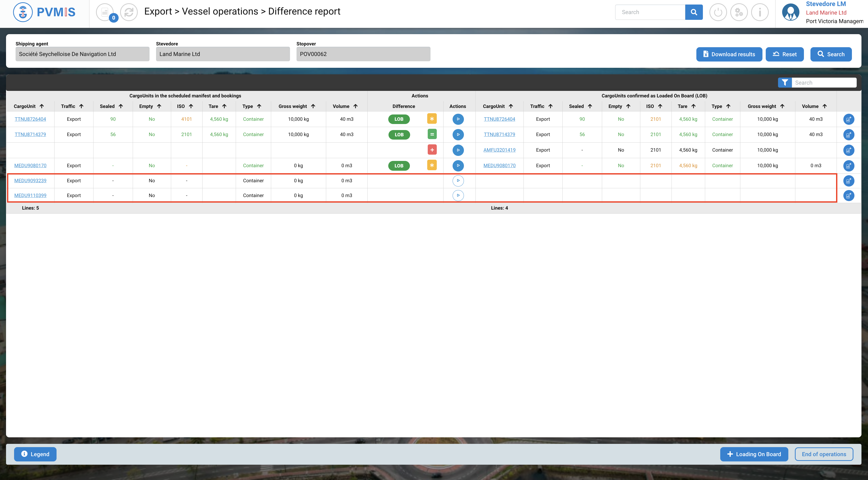
Task: Click the add-document icon on MEDU9110399 row
Action: point(848,196)
